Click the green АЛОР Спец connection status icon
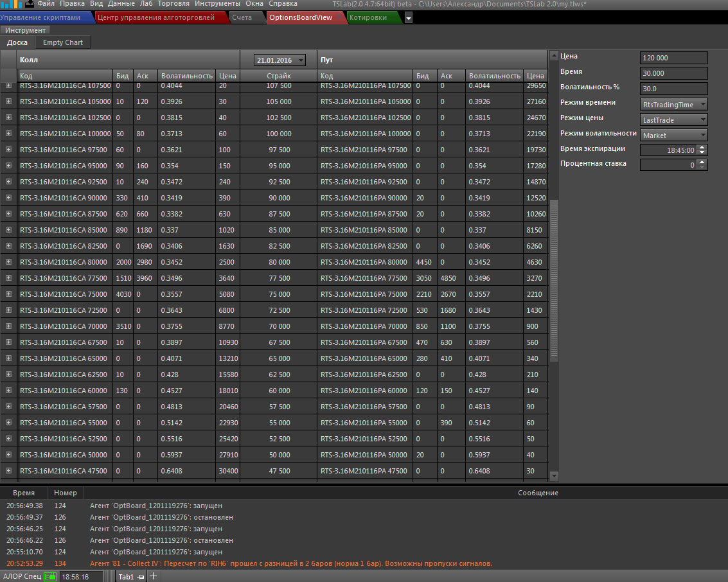Image resolution: width=728 pixels, height=582 pixels. pyautogui.click(x=50, y=576)
